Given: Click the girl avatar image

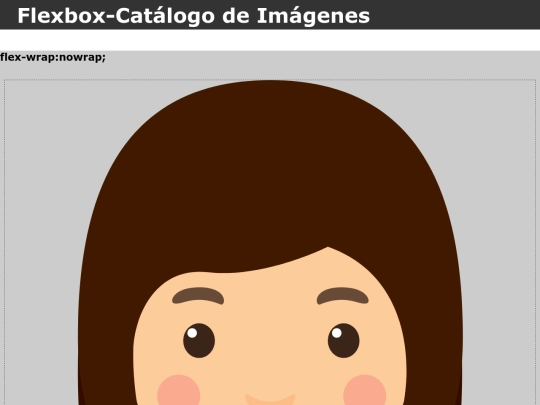Looking at the screenshot, I should [270, 242].
